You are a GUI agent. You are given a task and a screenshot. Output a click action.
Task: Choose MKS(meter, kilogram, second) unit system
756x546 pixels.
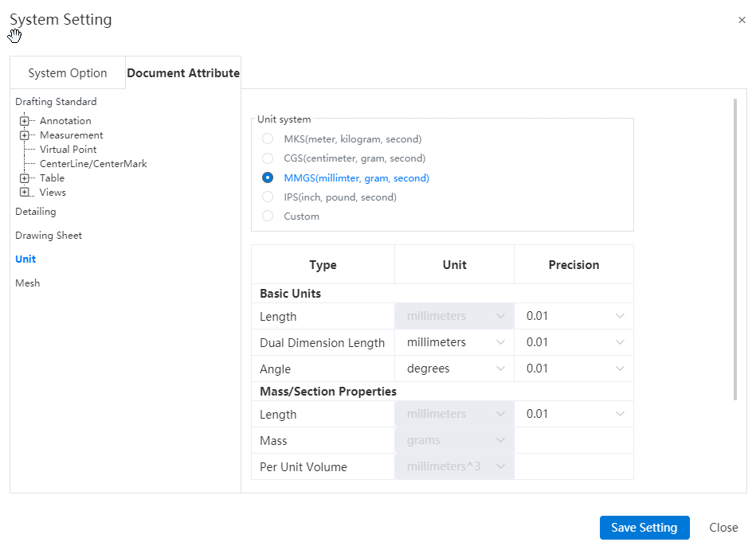tap(268, 138)
